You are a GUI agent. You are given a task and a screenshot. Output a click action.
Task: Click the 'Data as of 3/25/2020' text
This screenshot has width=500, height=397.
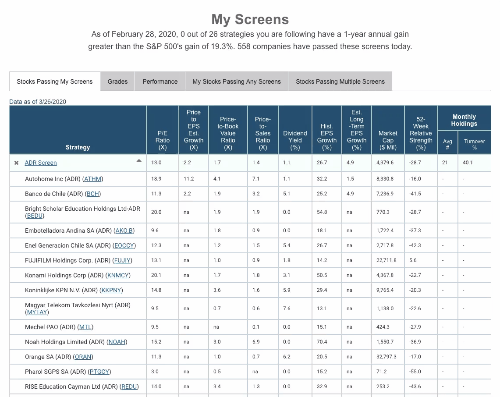38,102
